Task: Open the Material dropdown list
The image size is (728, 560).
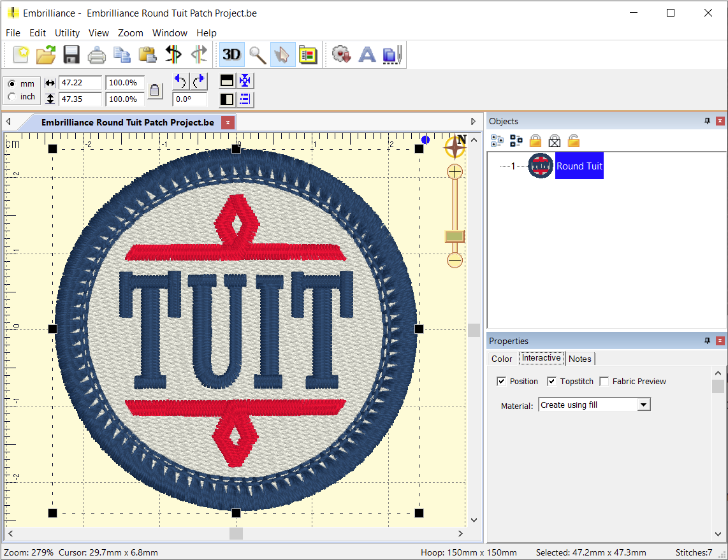Action: tap(643, 405)
